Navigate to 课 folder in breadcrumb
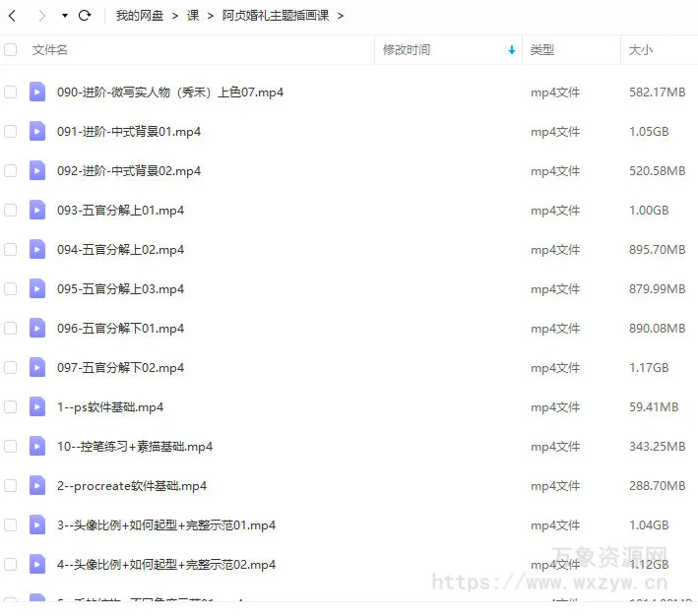 (x=193, y=16)
